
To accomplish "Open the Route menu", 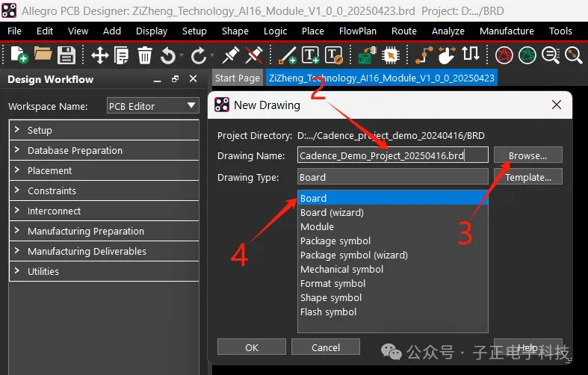I will pos(404,31).
